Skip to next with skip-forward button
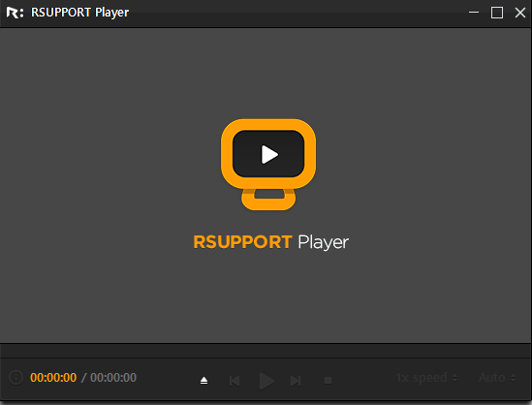This screenshot has width=532, height=405. click(x=296, y=381)
